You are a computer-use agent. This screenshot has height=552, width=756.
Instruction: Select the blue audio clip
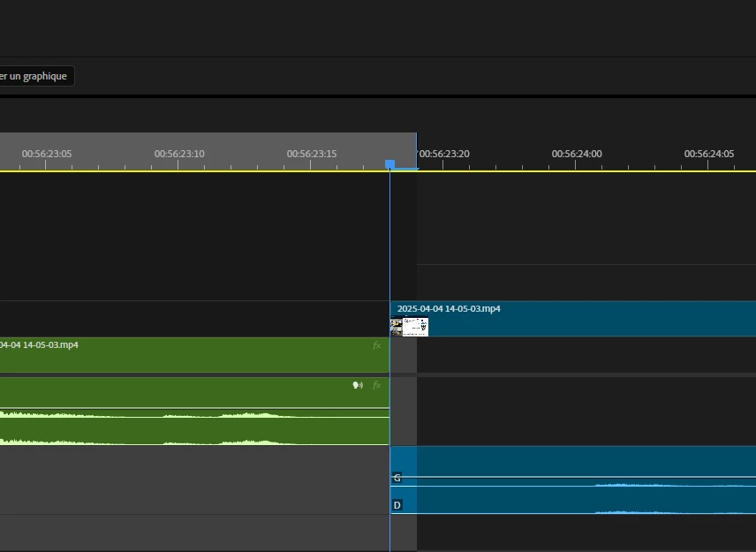click(x=573, y=480)
